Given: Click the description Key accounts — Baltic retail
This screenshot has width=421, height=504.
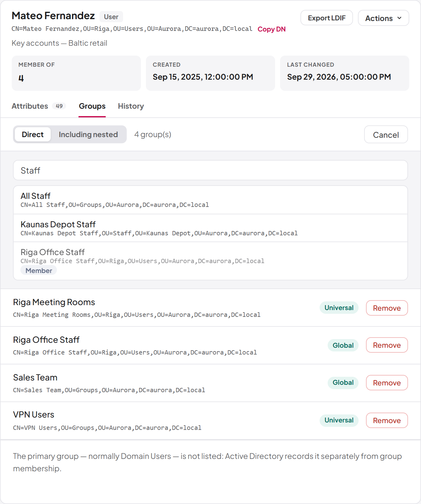Looking at the screenshot, I should 59,43.
